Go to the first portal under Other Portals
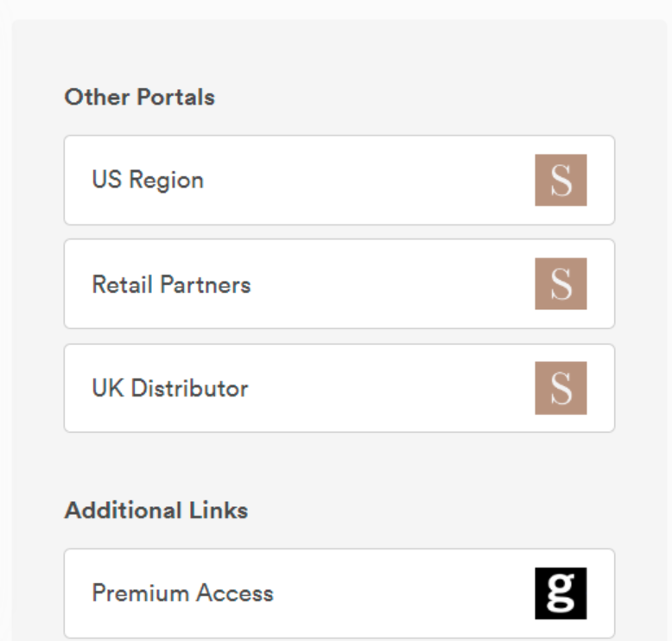The image size is (672, 641). point(339,180)
